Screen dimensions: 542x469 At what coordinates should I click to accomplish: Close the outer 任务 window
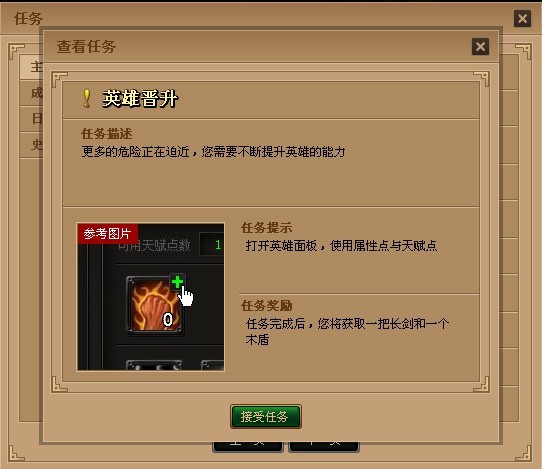coord(522,18)
